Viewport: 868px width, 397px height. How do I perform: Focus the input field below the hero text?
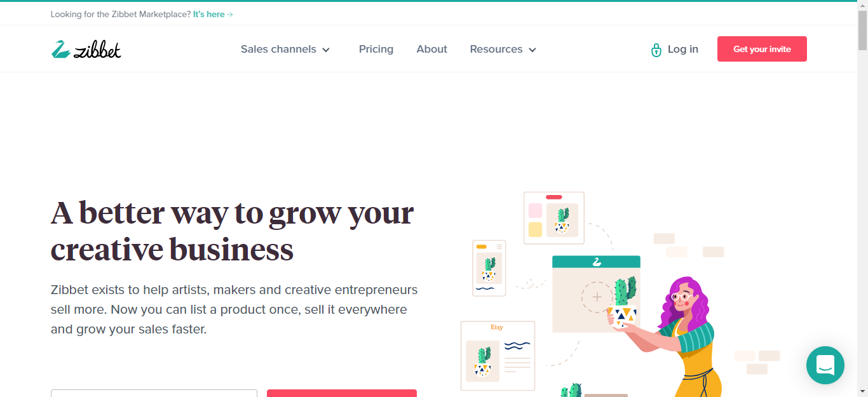[154, 393]
